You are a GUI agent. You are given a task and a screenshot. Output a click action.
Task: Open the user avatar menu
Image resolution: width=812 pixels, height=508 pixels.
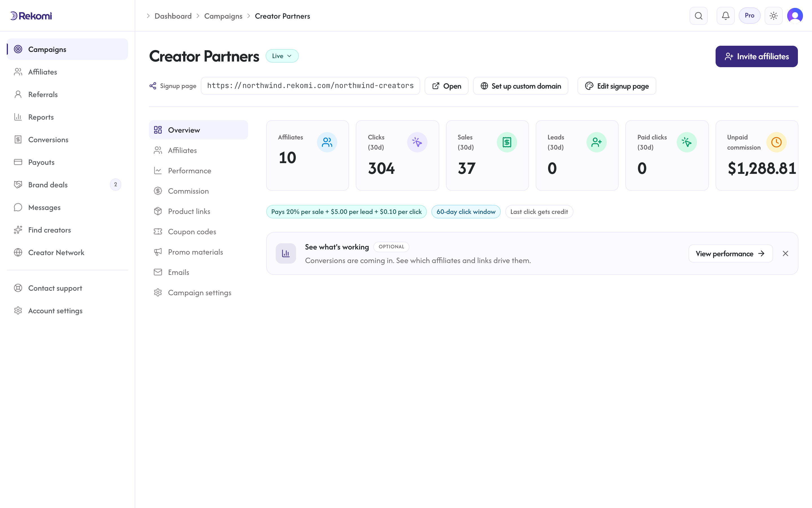795,16
